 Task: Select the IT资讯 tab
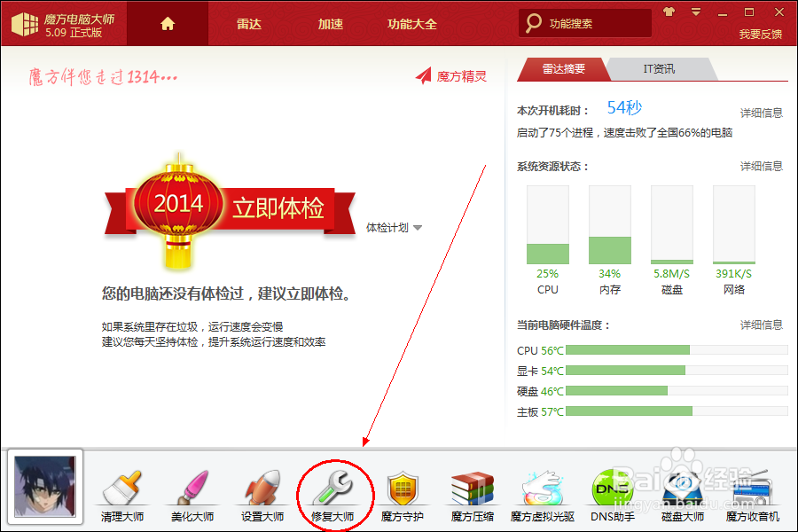660,69
